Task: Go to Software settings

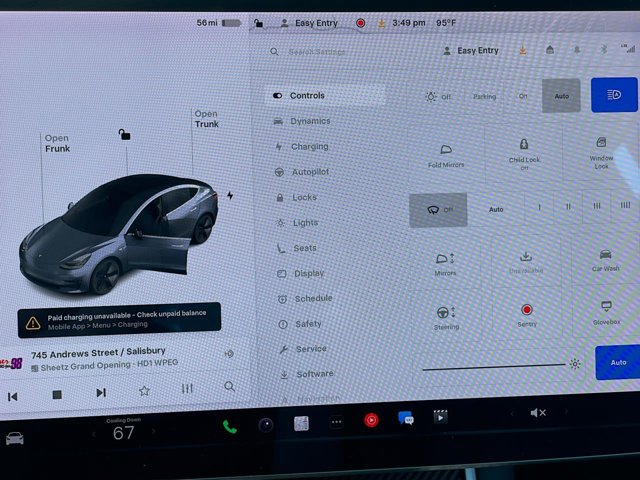Action: pos(307,374)
